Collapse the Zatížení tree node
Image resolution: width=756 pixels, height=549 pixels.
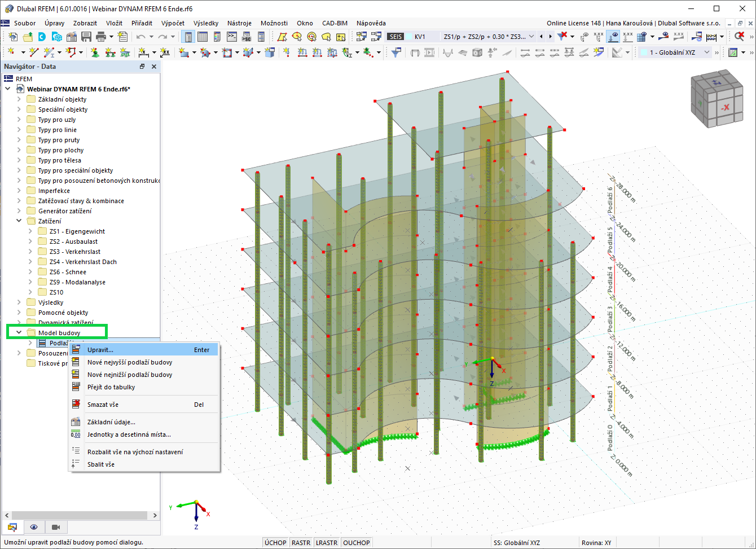coord(19,221)
